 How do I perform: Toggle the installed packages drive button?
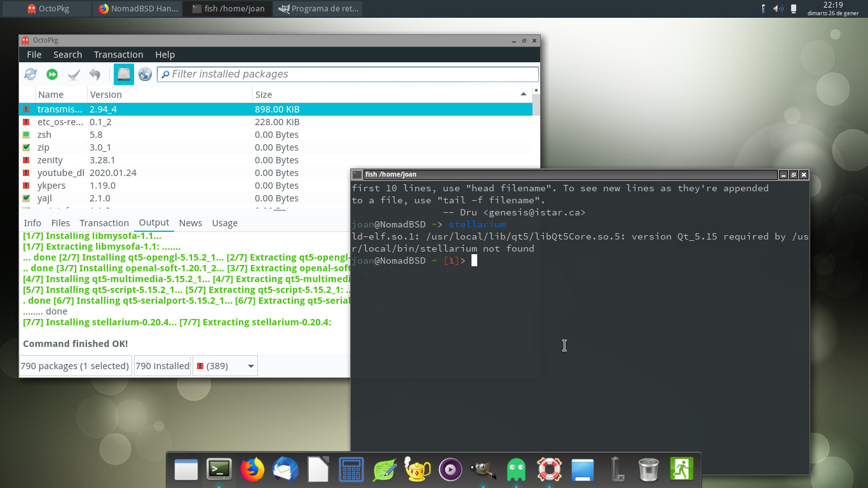point(124,74)
